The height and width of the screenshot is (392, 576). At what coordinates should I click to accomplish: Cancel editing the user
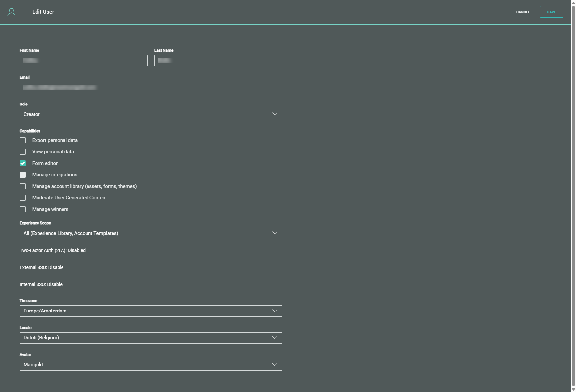[x=523, y=12]
